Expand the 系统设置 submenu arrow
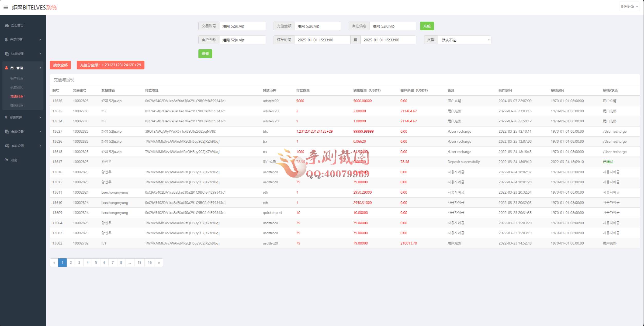This screenshot has width=644, height=326. click(x=40, y=146)
